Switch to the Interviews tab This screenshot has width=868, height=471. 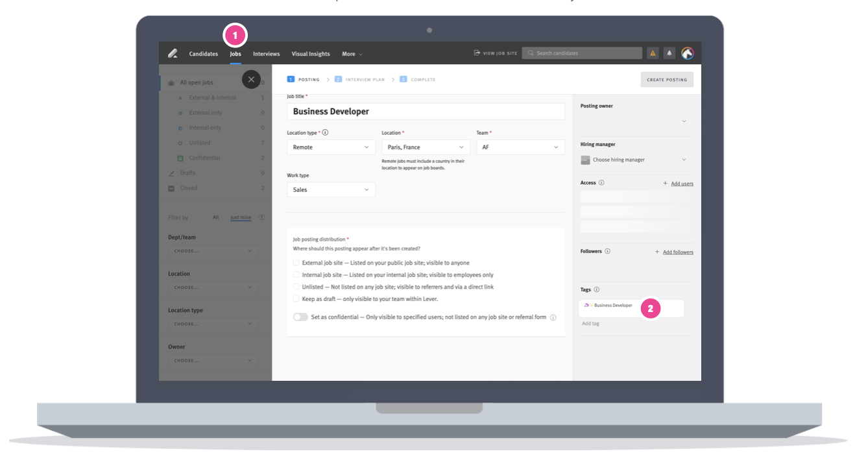click(x=266, y=54)
